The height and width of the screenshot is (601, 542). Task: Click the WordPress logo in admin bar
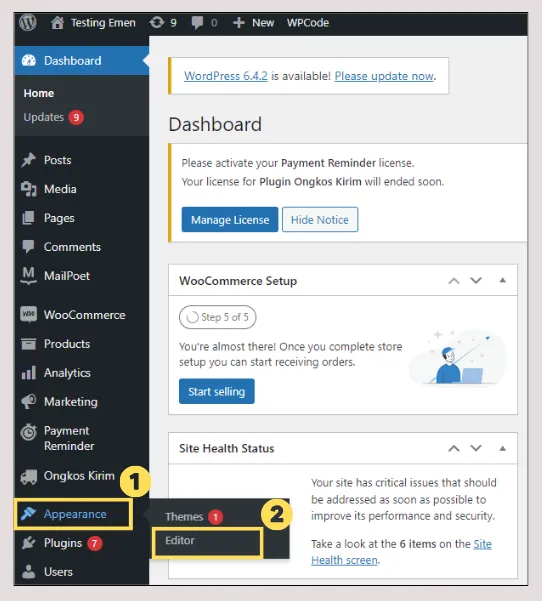point(28,22)
